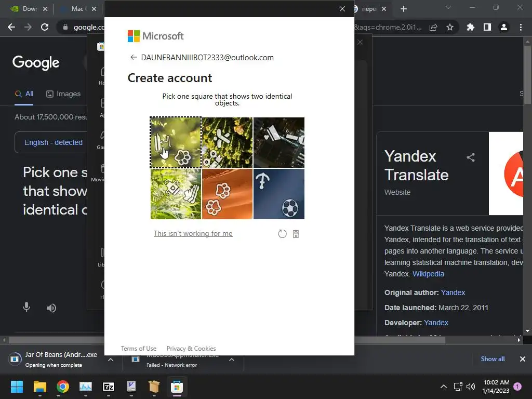The width and height of the screenshot is (532, 399).
Task: Click the Google address bar
Action: coord(89,27)
